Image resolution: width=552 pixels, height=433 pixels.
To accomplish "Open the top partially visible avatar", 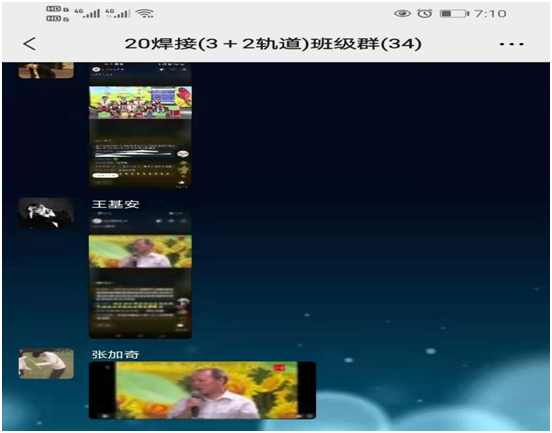I will point(46,70).
